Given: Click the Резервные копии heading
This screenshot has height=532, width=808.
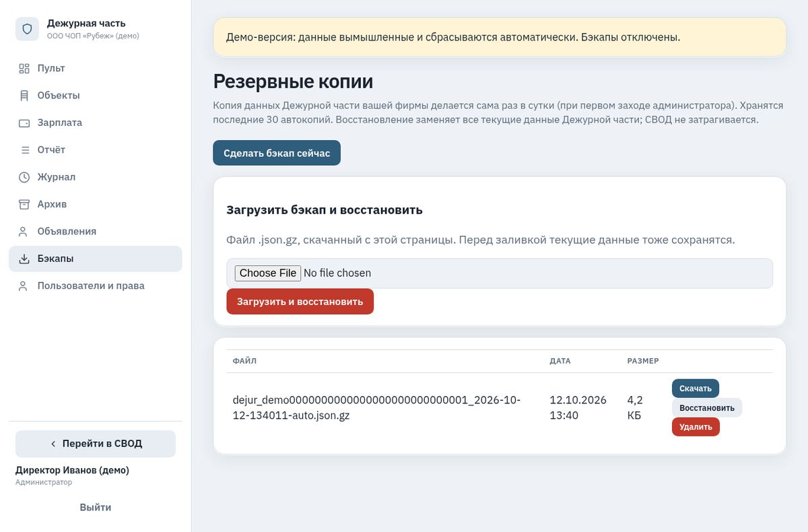Looking at the screenshot, I should coord(293,81).
